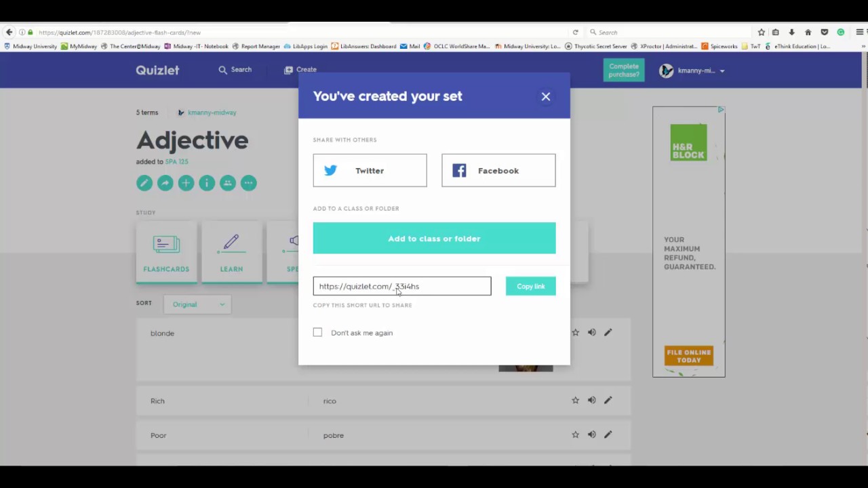
Task: Star the Poor term
Action: 575,434
